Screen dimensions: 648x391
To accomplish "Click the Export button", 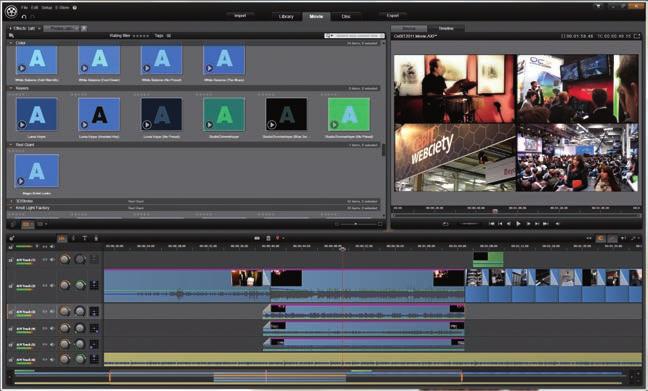I will pos(393,16).
